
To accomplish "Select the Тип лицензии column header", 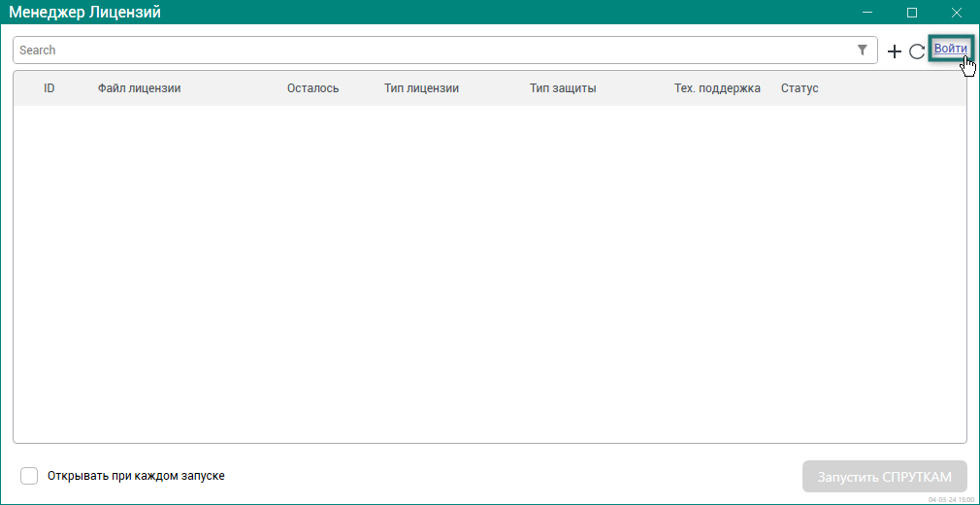I will tap(421, 88).
